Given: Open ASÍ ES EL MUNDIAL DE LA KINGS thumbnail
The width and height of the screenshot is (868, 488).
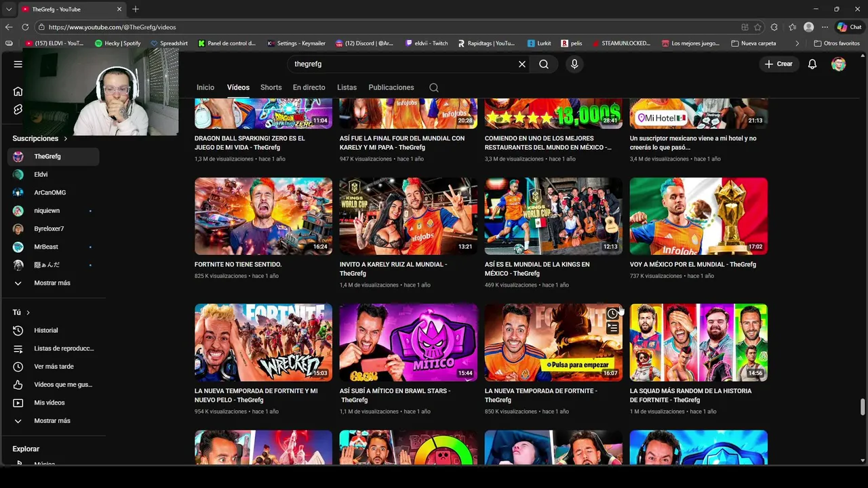Looking at the screenshot, I should click(x=553, y=216).
